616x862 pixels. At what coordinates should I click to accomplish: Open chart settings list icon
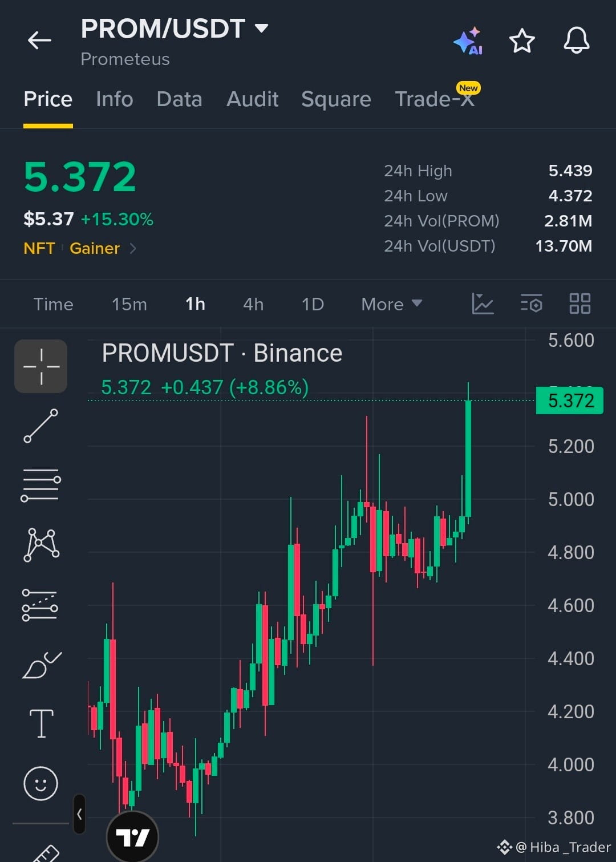click(532, 303)
